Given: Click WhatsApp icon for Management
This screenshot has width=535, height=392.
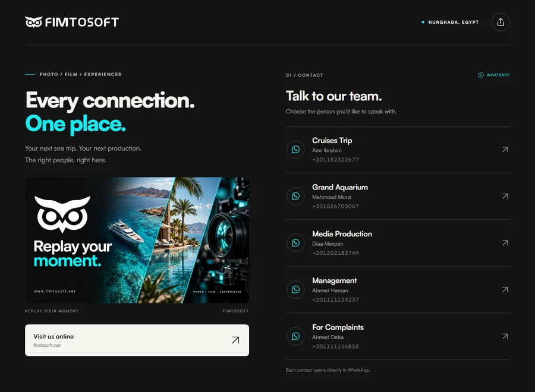Looking at the screenshot, I should pyautogui.click(x=295, y=290).
